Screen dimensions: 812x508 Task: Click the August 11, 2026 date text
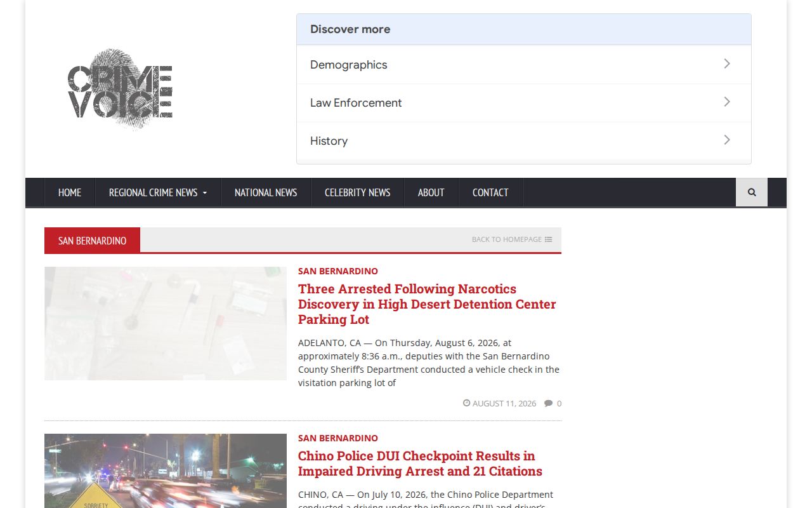tap(504, 403)
